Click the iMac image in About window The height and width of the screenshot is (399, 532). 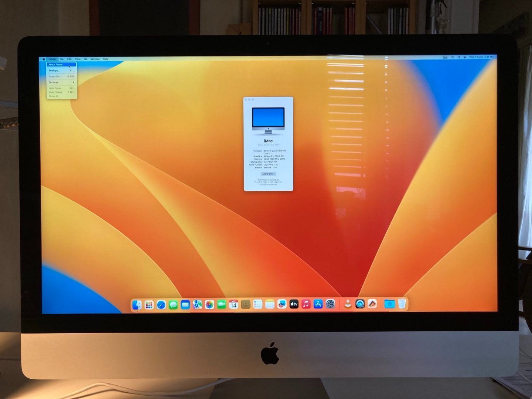(x=268, y=121)
